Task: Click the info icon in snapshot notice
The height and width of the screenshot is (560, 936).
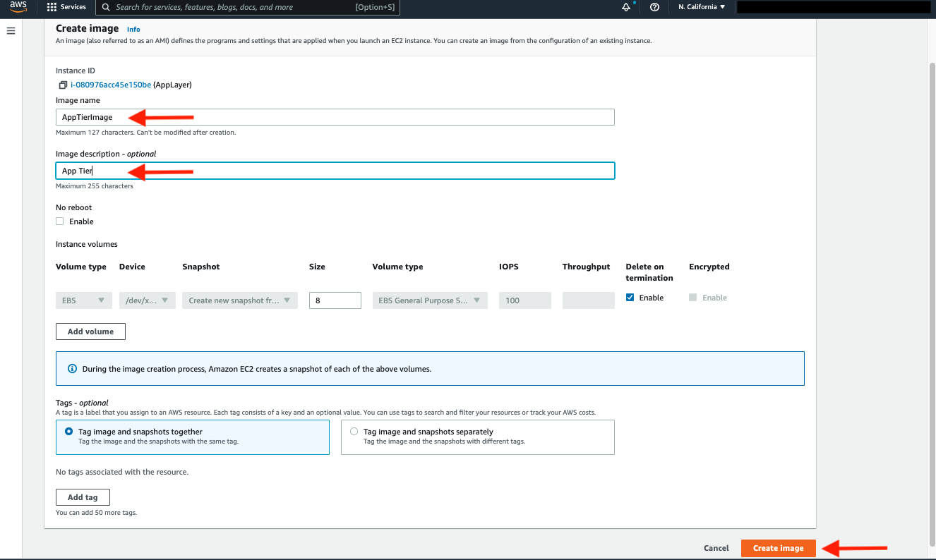Action: pos(72,369)
